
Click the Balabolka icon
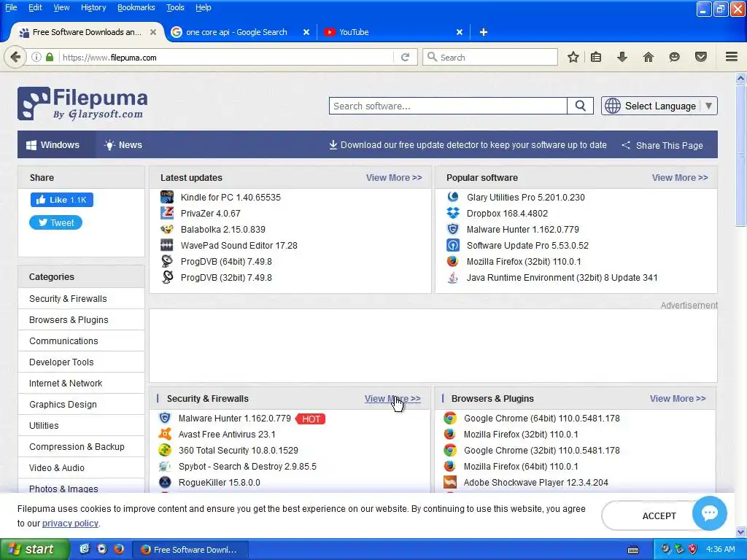point(167,229)
